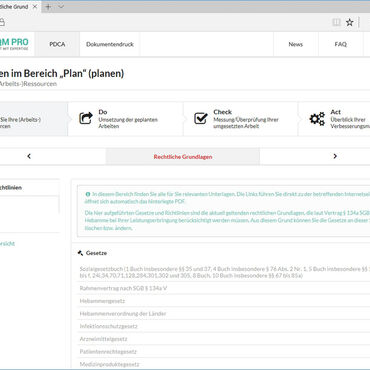Close the browser tab ending in 'Grund'
Viewport: 370px width, 370px height.
pyautogui.click(x=35, y=7)
